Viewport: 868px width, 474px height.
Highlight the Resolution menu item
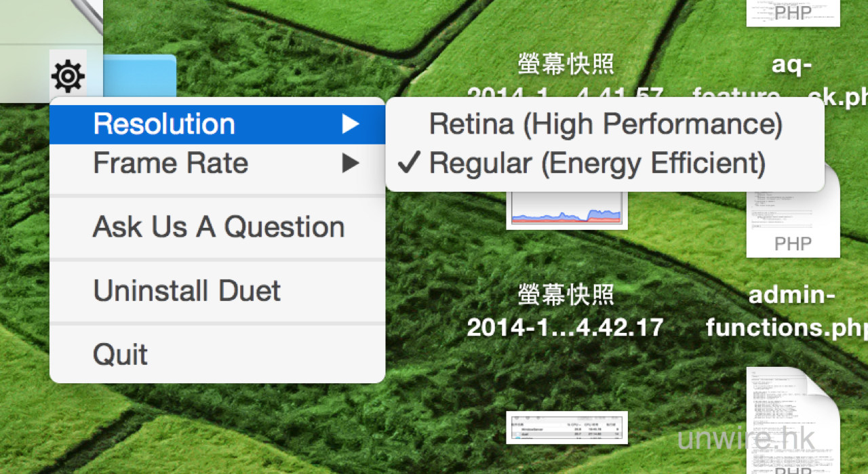coord(164,124)
